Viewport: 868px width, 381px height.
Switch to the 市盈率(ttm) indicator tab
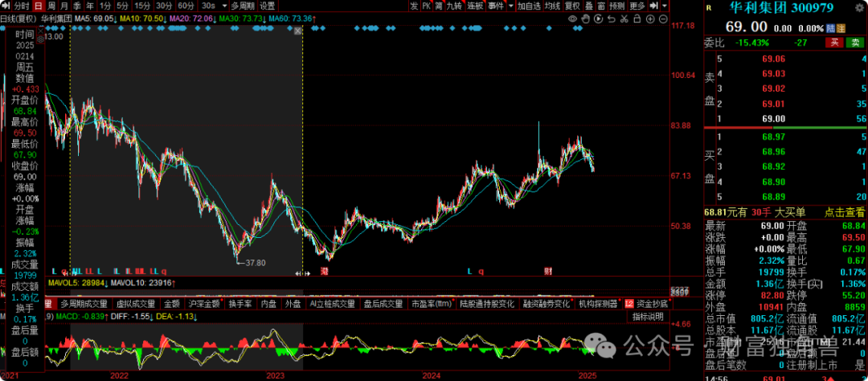click(x=432, y=304)
